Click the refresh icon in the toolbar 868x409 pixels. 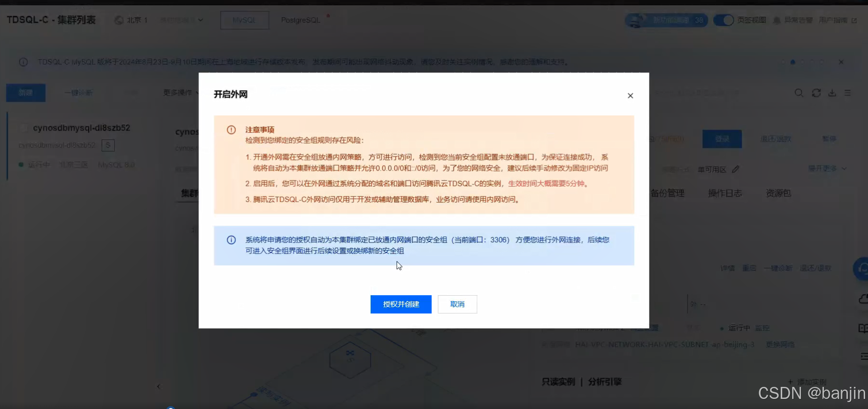point(816,93)
